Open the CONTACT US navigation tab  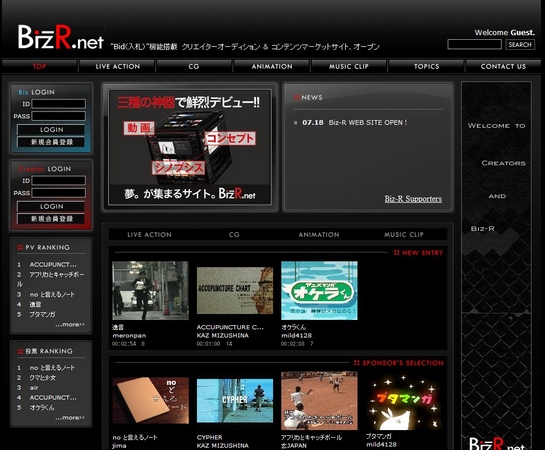[x=503, y=66]
